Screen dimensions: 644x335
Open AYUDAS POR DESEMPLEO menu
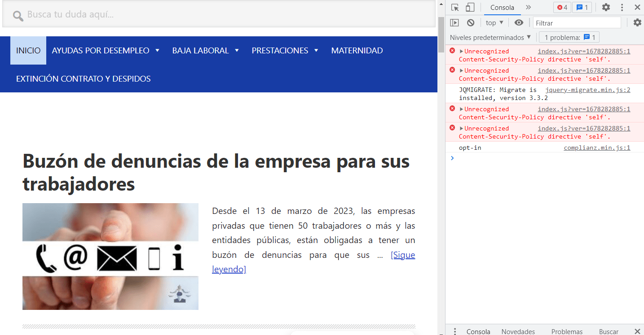pyautogui.click(x=101, y=51)
